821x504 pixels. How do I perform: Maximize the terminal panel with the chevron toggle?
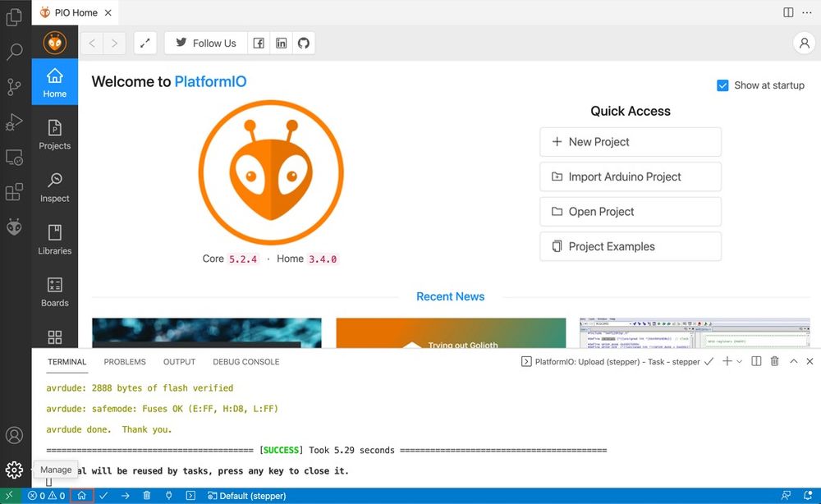point(793,361)
